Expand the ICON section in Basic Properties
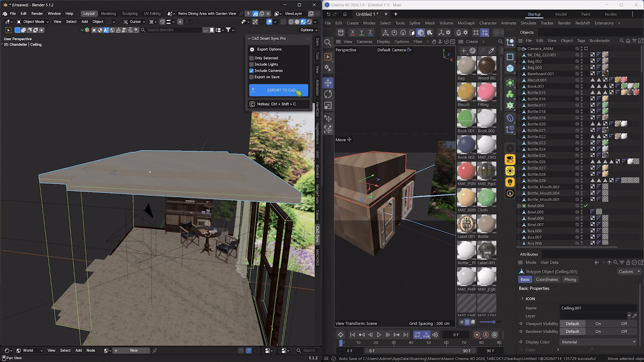 click(522, 299)
